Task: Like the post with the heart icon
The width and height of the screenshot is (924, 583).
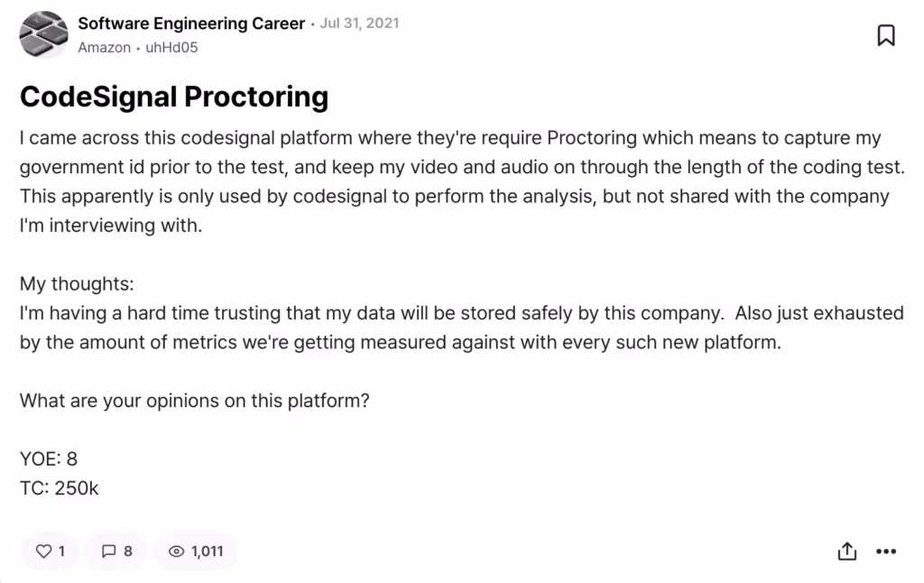Action: [42, 551]
